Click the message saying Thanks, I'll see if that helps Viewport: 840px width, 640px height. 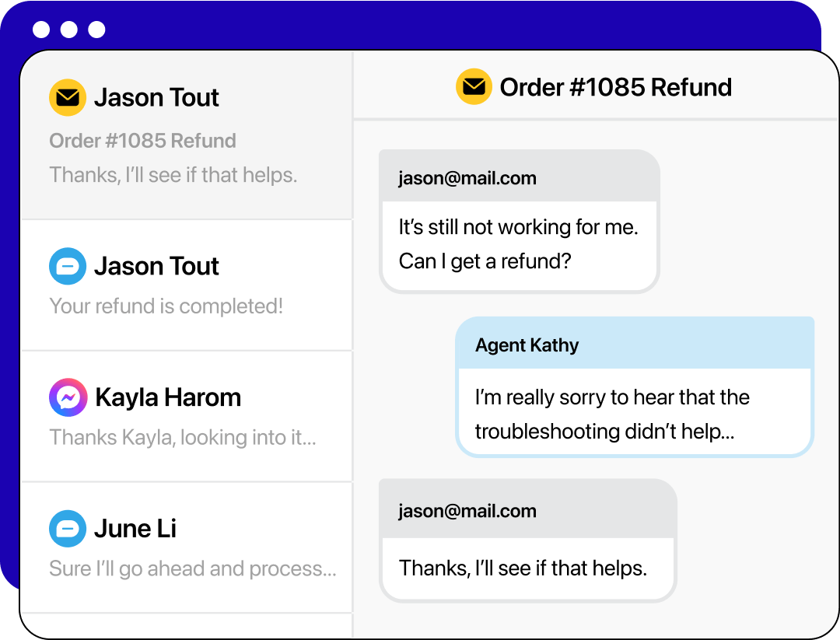[522, 568]
